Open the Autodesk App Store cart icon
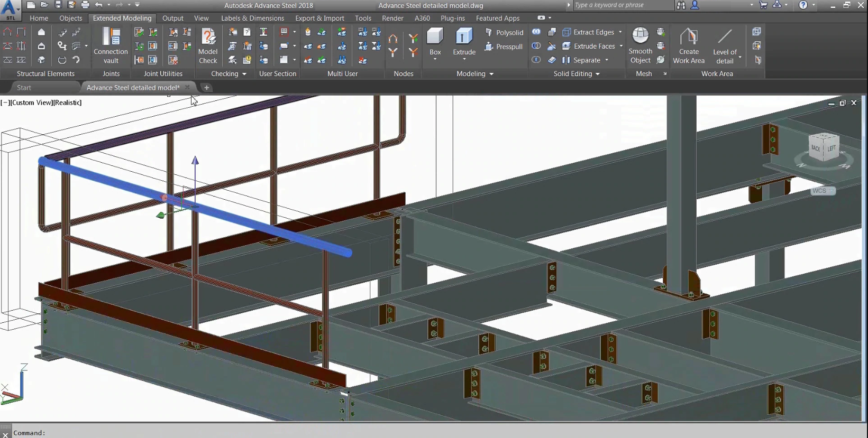This screenshot has height=438, width=868. pyautogui.click(x=763, y=5)
